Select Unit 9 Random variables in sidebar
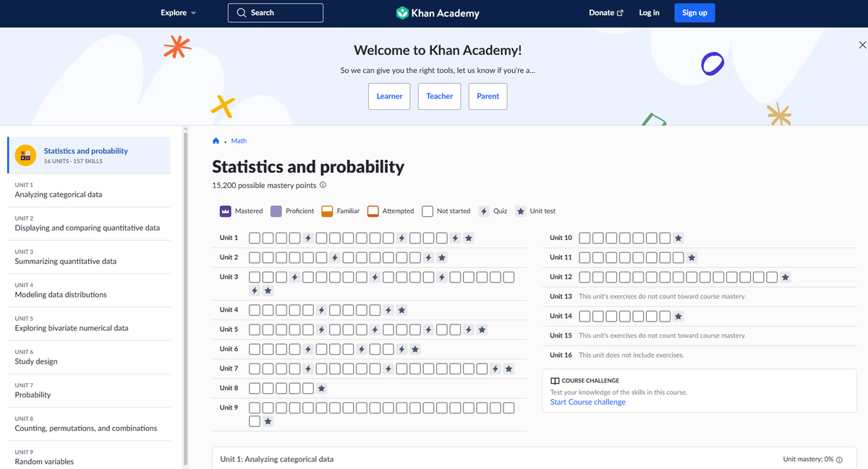 [89, 457]
